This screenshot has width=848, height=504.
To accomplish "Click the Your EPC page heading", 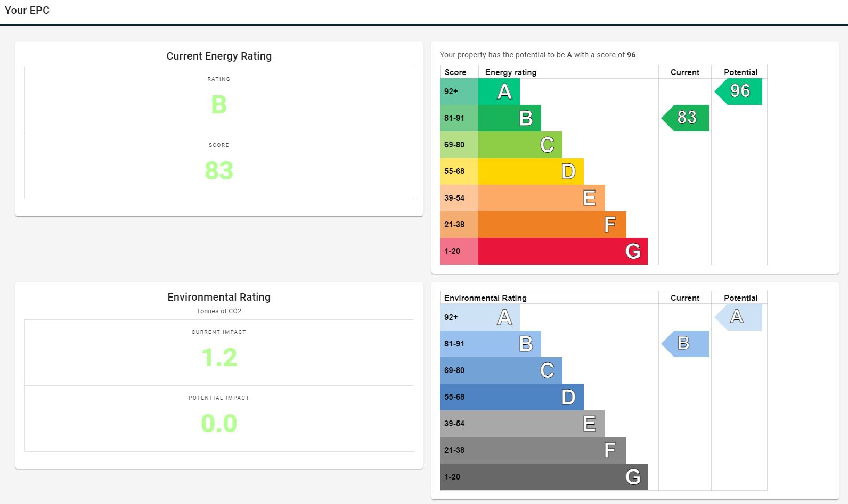I will 27,10.
